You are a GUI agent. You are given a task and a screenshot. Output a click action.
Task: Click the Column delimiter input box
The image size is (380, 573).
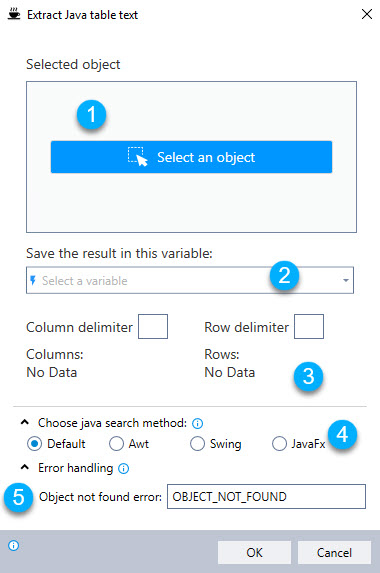coord(153,326)
